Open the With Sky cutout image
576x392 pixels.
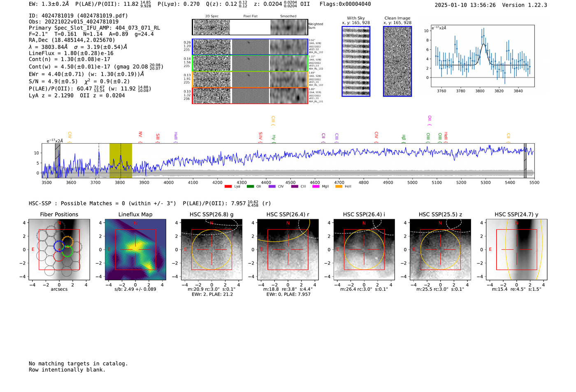pos(356,61)
